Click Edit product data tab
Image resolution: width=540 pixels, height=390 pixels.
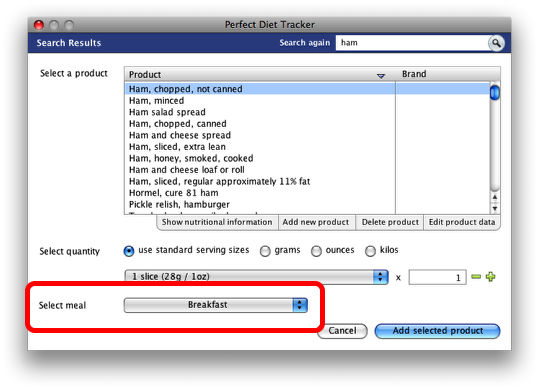[462, 222]
